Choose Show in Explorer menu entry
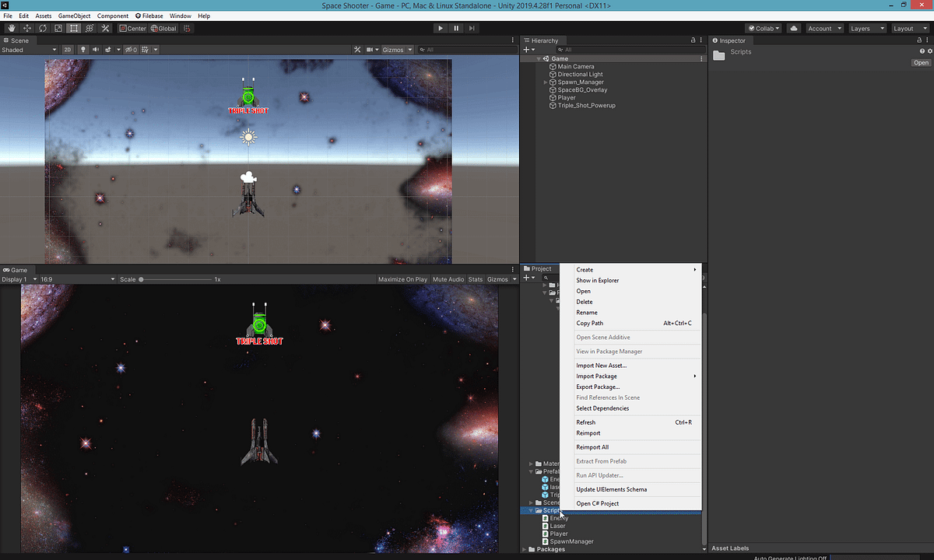The width and height of the screenshot is (934, 560). point(598,280)
